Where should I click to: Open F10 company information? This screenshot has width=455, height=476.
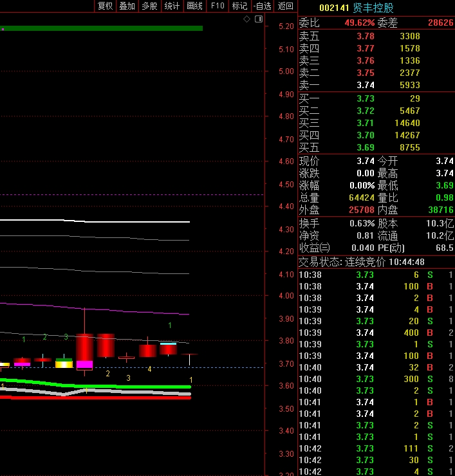click(x=218, y=6)
